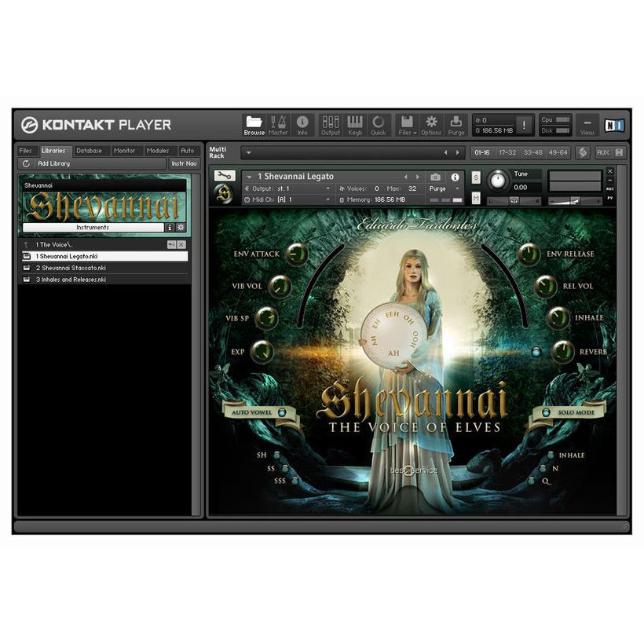Mute the instrument with M button

coord(476,199)
